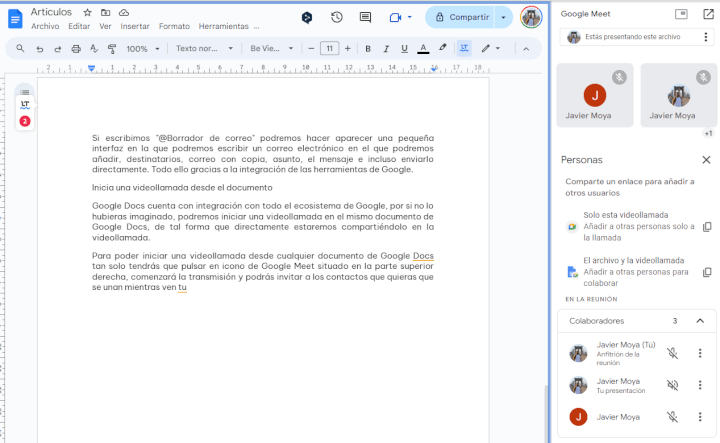720x443 pixels.
Task: Toggle italic formatting
Action: coord(386,49)
